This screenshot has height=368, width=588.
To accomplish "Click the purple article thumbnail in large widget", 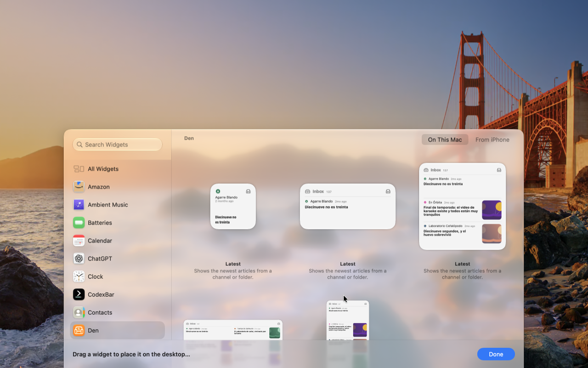I will tap(492, 210).
